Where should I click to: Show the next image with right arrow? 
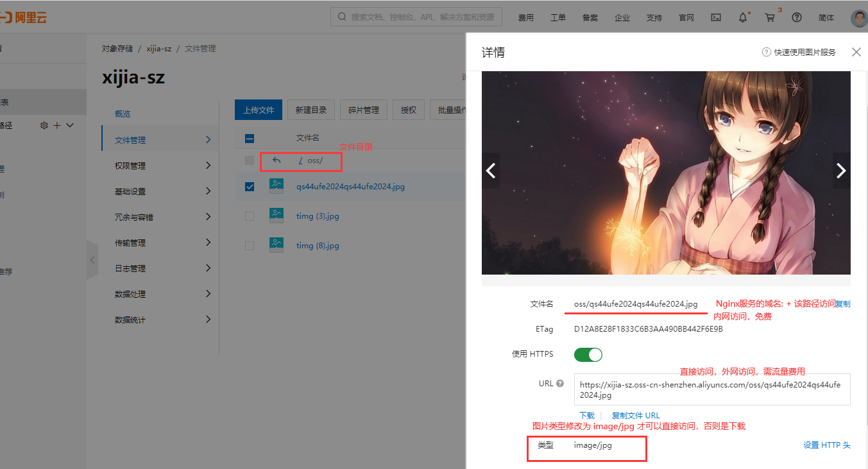[841, 171]
